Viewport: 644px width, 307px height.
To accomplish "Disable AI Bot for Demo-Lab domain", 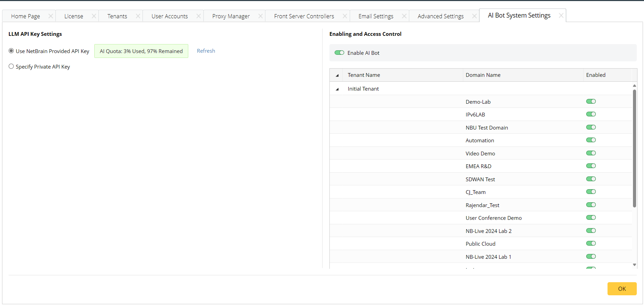I will (x=591, y=102).
